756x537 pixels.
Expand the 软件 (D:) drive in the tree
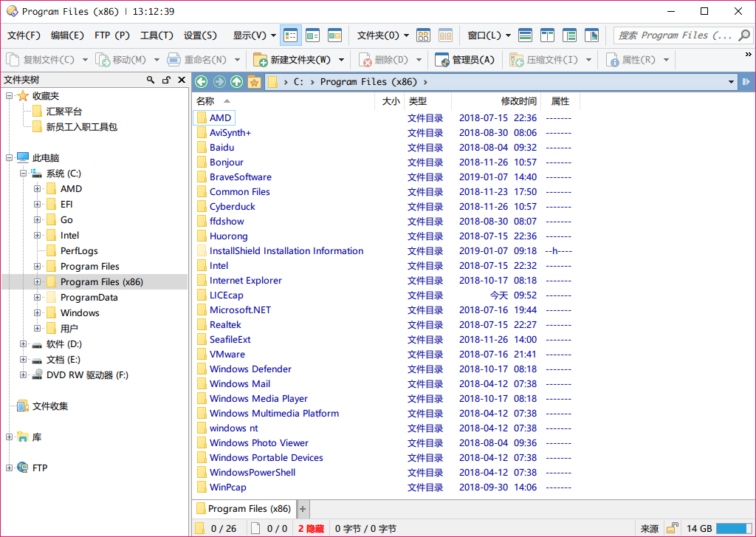point(23,343)
